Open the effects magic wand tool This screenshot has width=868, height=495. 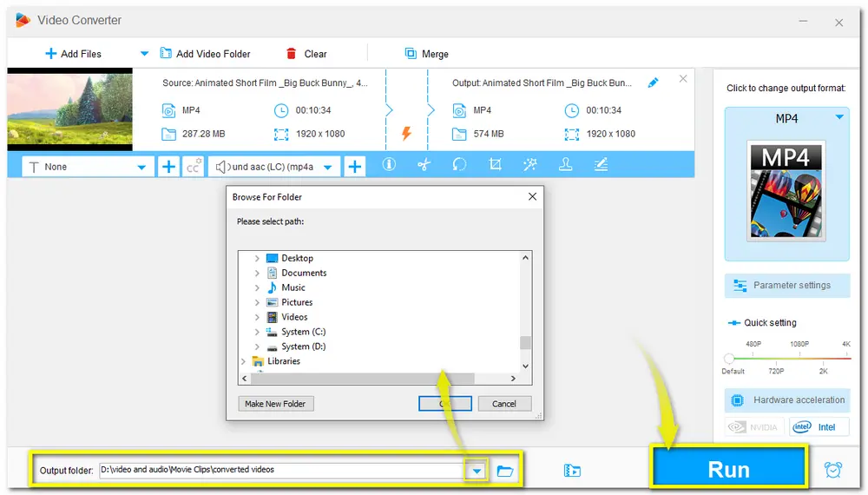pyautogui.click(x=530, y=164)
